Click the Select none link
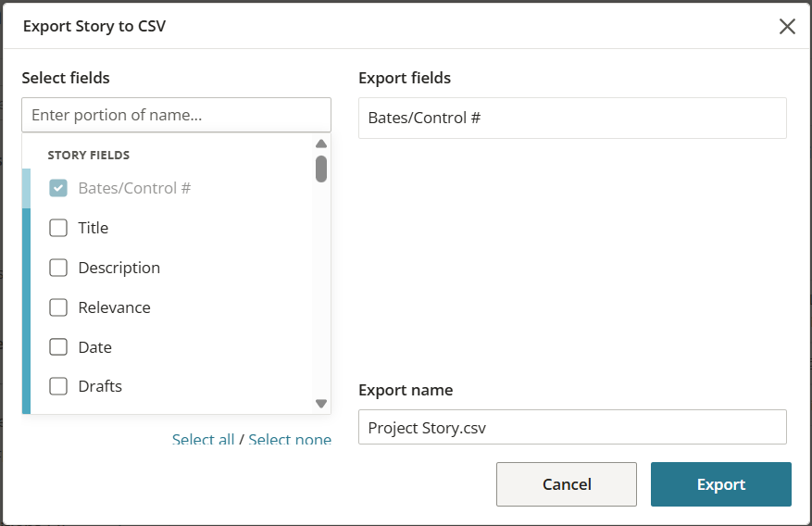 click(x=290, y=440)
